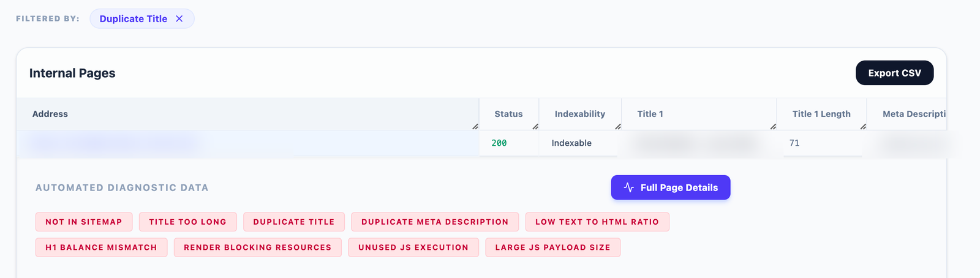Click the Internal Pages heading
Screen dimensions: 980x278
click(72, 73)
